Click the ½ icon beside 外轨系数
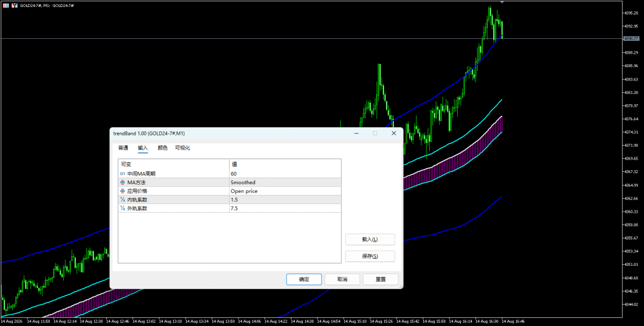Screen dimensions: 644x326 pos(122,208)
